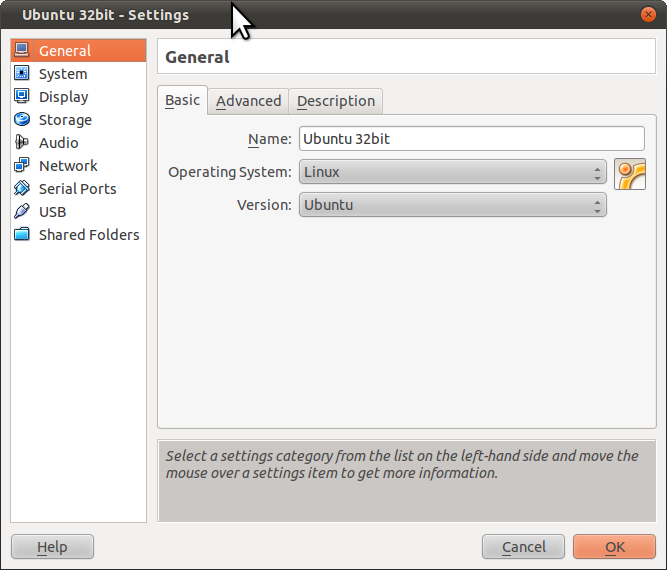Open the Operating System dropdown
The image size is (667, 570).
(x=452, y=172)
